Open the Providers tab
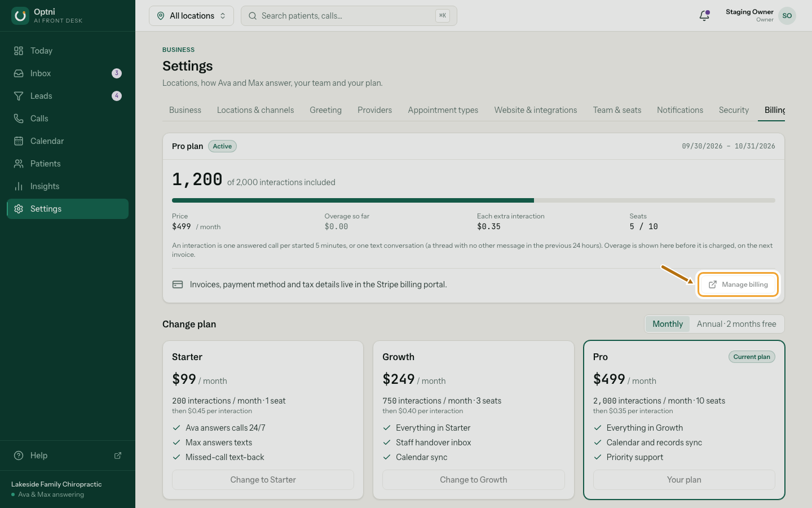 tap(374, 110)
